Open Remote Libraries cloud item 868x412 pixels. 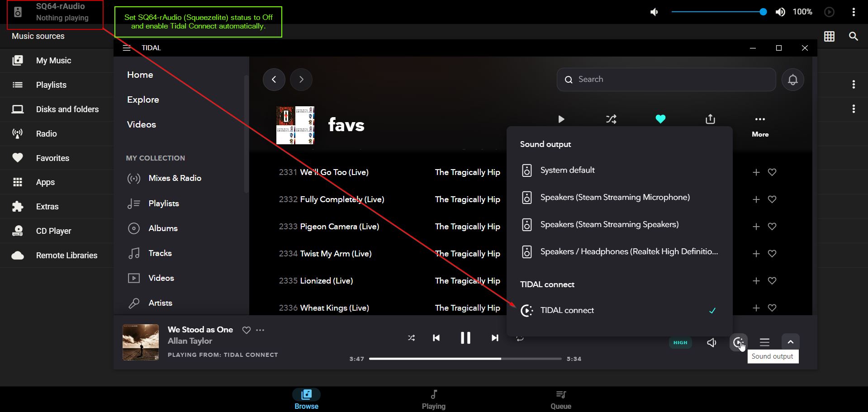pos(57,256)
